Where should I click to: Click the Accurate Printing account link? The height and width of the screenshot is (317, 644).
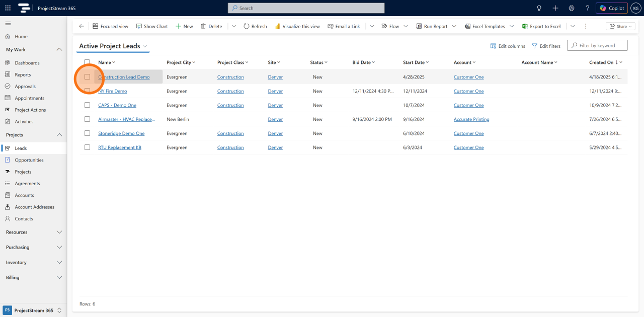tap(471, 119)
